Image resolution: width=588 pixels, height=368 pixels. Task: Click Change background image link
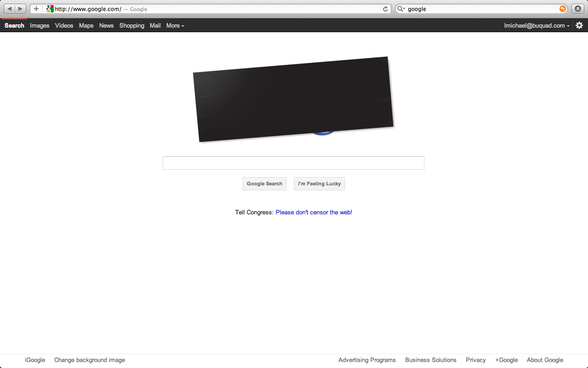(x=90, y=360)
